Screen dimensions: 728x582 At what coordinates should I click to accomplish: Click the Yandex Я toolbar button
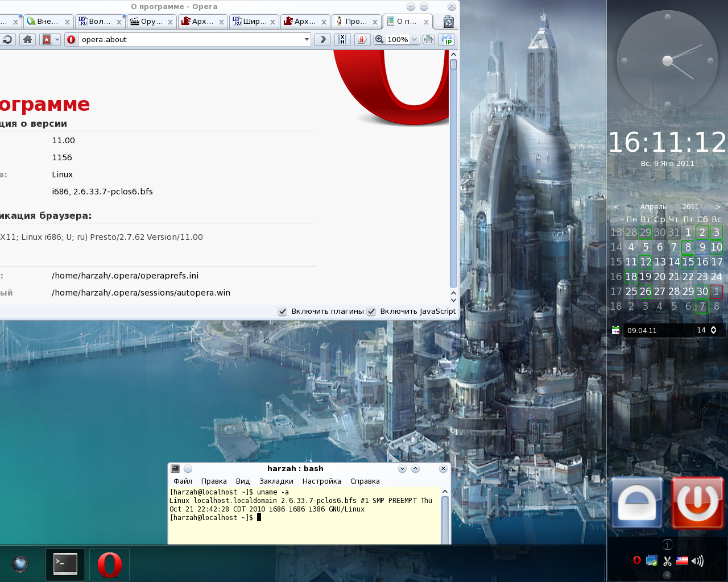362,39
